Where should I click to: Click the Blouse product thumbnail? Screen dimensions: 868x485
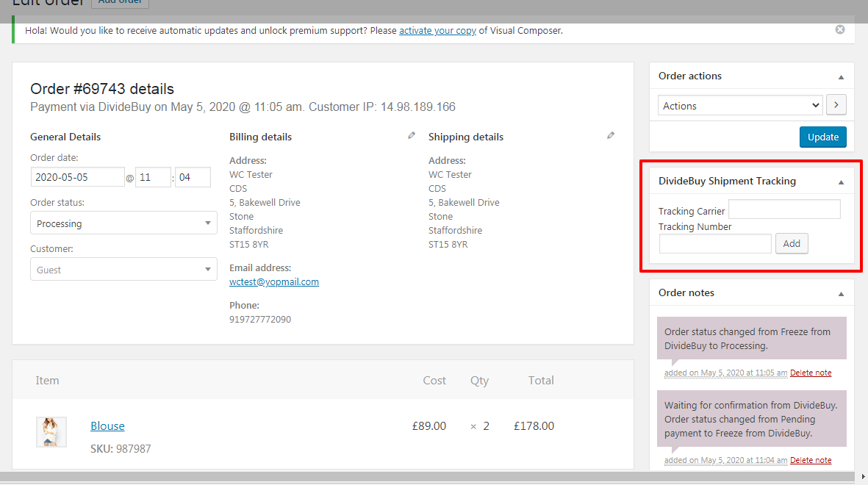pyautogui.click(x=51, y=432)
